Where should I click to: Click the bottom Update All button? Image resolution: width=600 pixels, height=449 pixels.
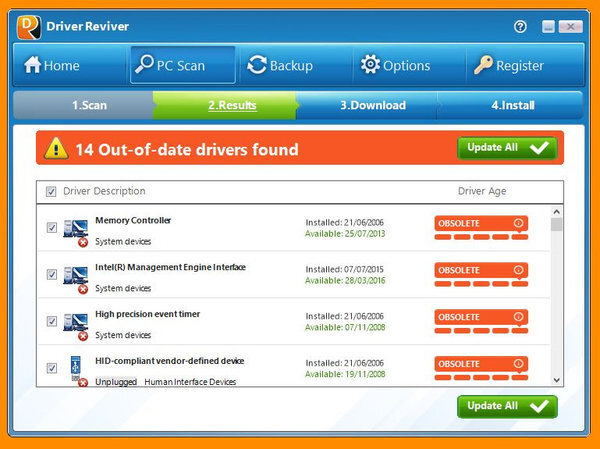[x=507, y=407]
